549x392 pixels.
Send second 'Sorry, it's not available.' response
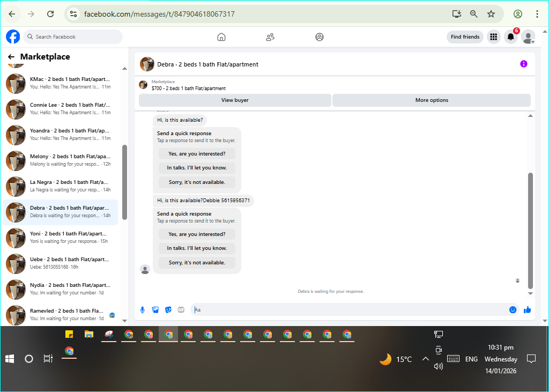pyautogui.click(x=197, y=262)
